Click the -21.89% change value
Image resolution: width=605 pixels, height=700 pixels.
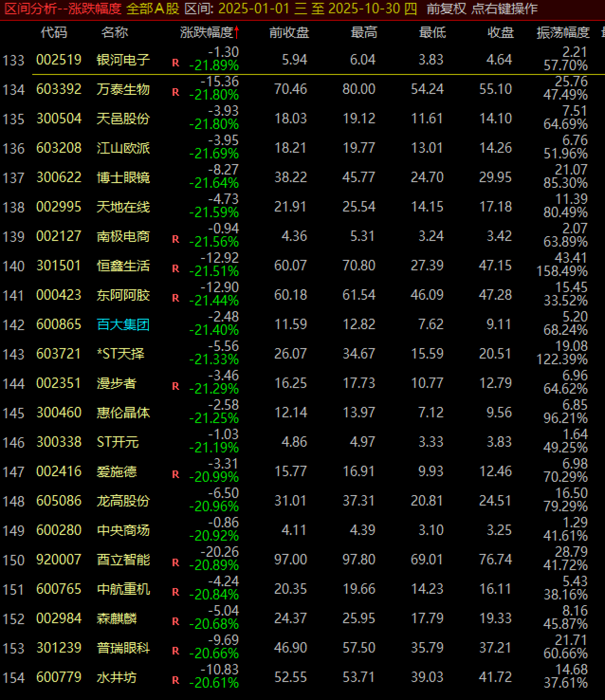tap(214, 65)
